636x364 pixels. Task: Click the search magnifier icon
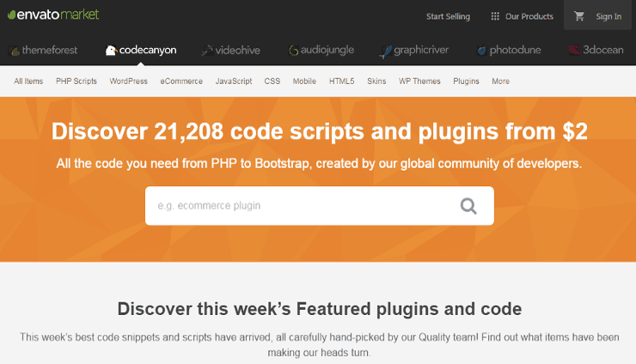click(x=468, y=206)
